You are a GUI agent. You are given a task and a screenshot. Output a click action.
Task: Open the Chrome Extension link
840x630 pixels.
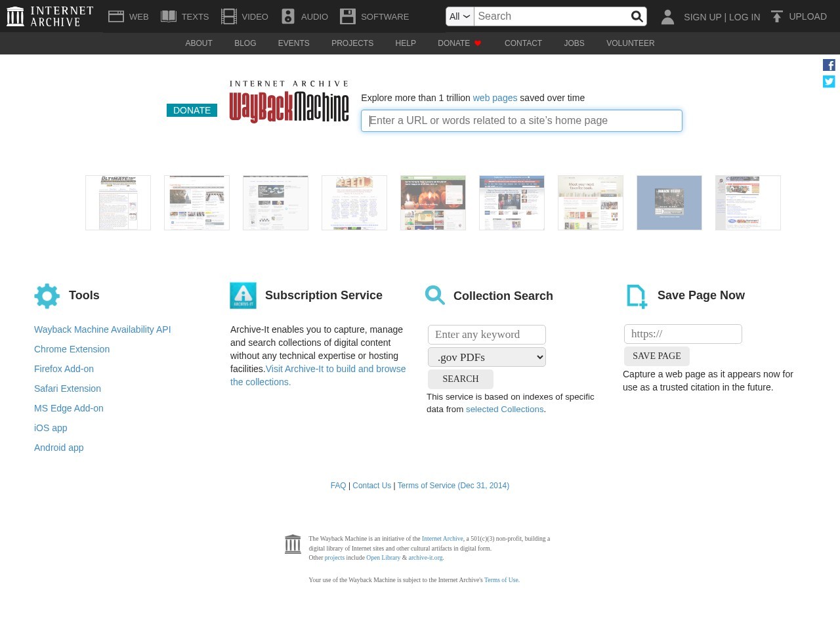[x=72, y=349]
